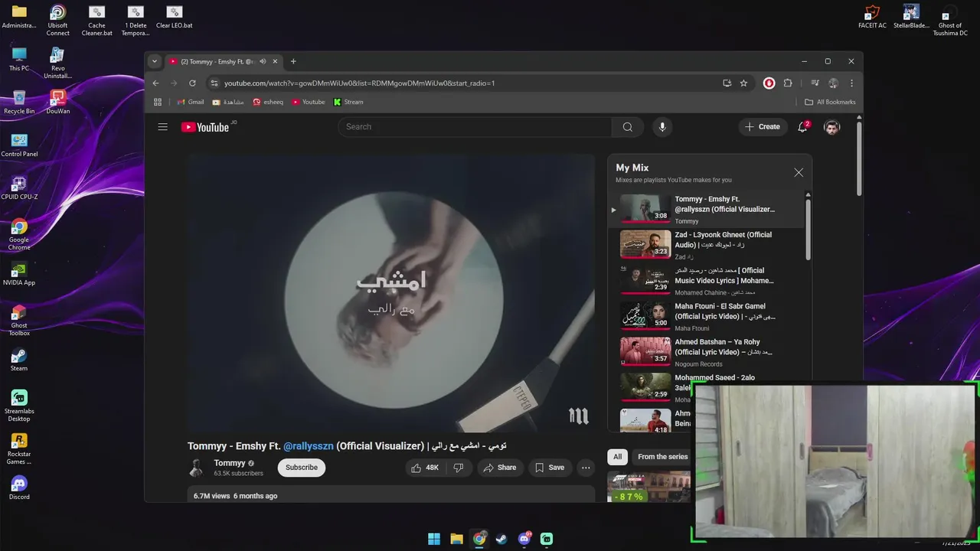This screenshot has width=980, height=551.
Task: Like the video with 48K likes
Action: pyautogui.click(x=425, y=468)
